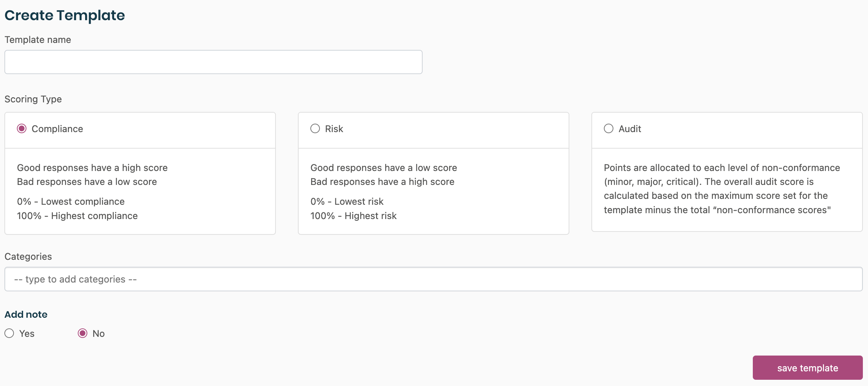Click the Audit label text
The width and height of the screenshot is (868, 386).
coord(630,129)
